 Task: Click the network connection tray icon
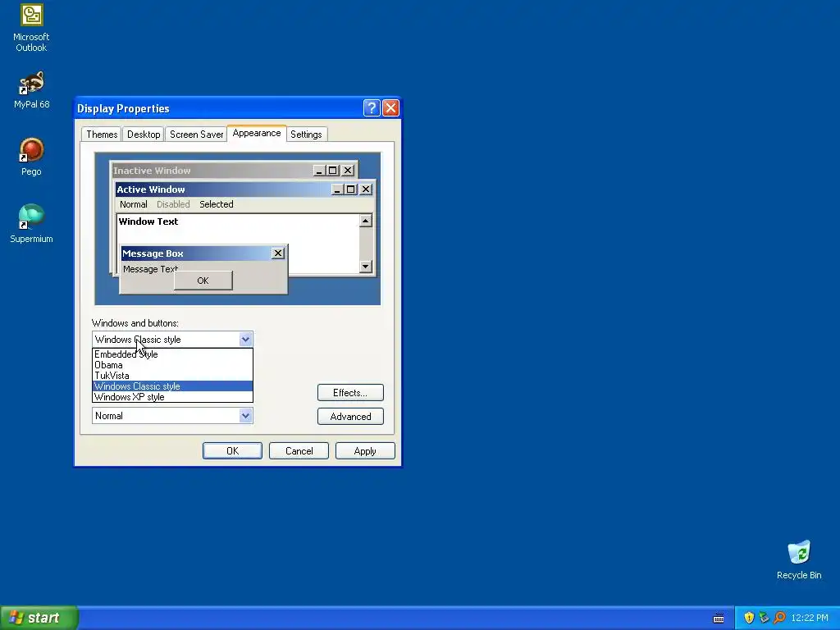[764, 618]
